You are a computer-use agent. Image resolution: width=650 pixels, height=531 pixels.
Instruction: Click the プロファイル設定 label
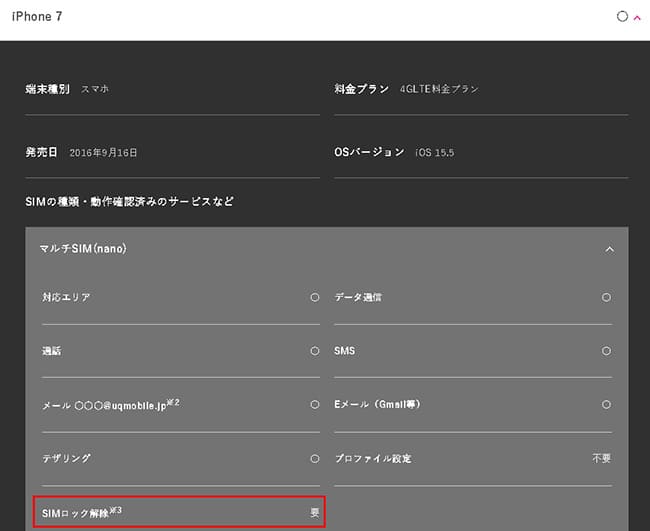pos(373,458)
